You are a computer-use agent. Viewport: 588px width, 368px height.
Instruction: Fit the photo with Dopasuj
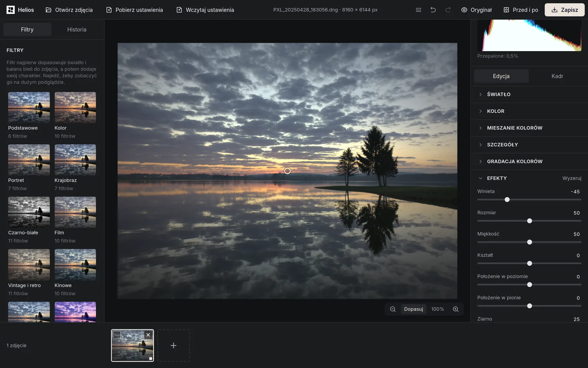tap(413, 309)
